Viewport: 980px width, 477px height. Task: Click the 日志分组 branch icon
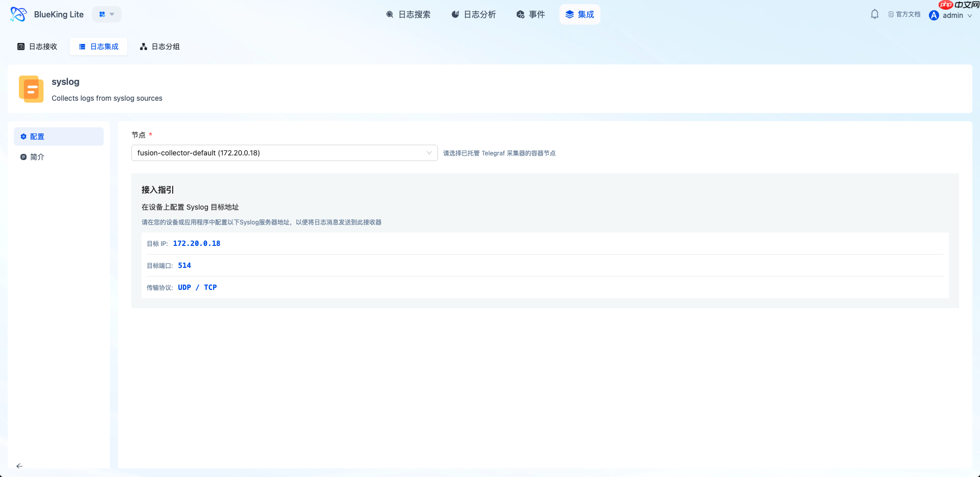tap(144, 46)
